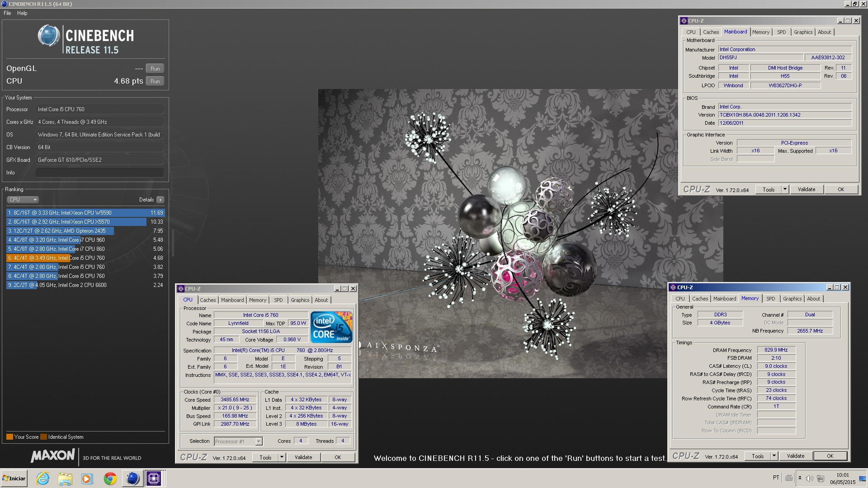The height and width of the screenshot is (488, 868).
Task: Switch to Graphics tab in Memory window
Action: [x=793, y=299]
